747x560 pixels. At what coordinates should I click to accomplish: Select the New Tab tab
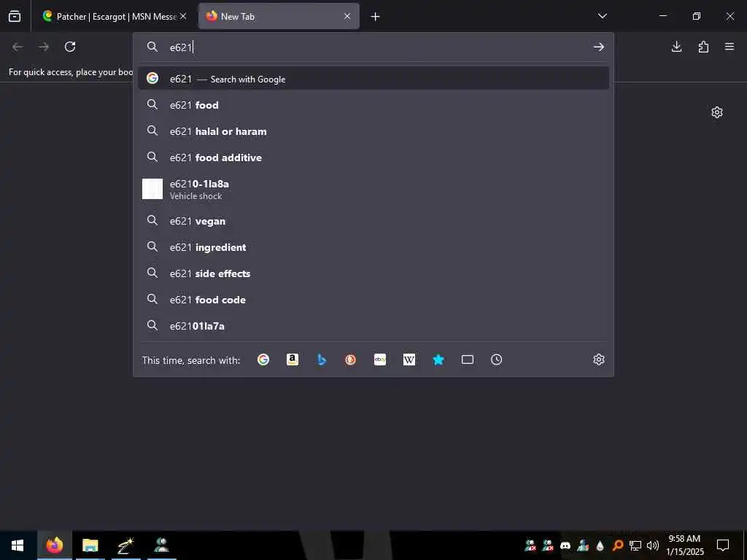coord(279,16)
